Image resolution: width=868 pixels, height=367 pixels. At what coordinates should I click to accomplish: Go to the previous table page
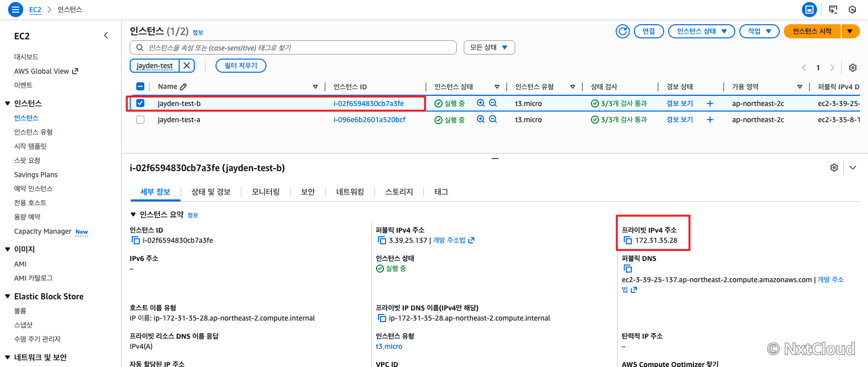pyautogui.click(x=804, y=68)
